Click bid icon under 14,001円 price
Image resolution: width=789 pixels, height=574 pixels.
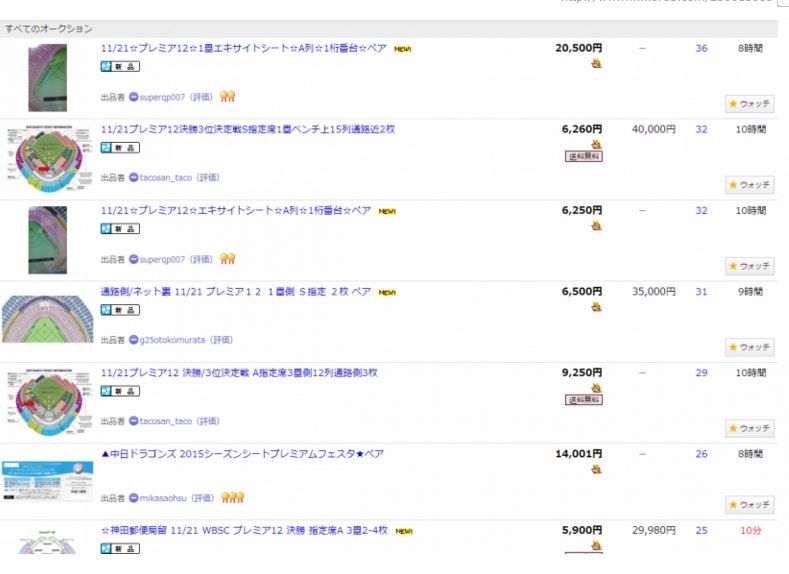596,469
